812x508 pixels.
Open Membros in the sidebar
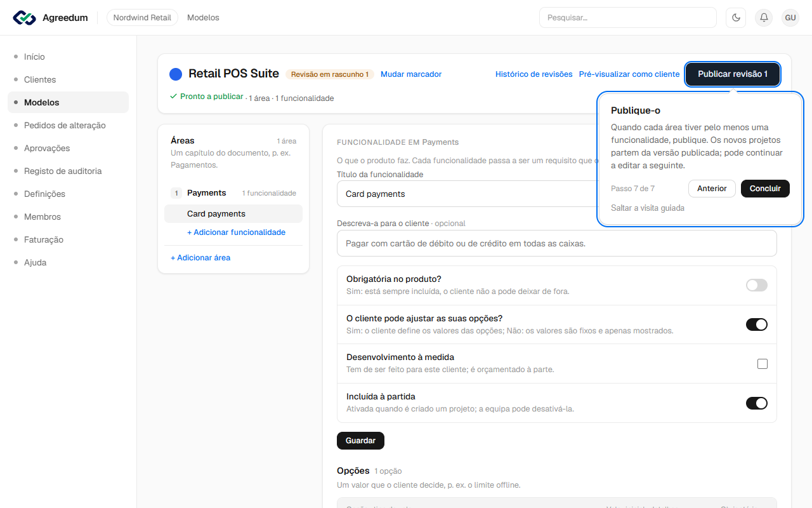tap(68, 217)
